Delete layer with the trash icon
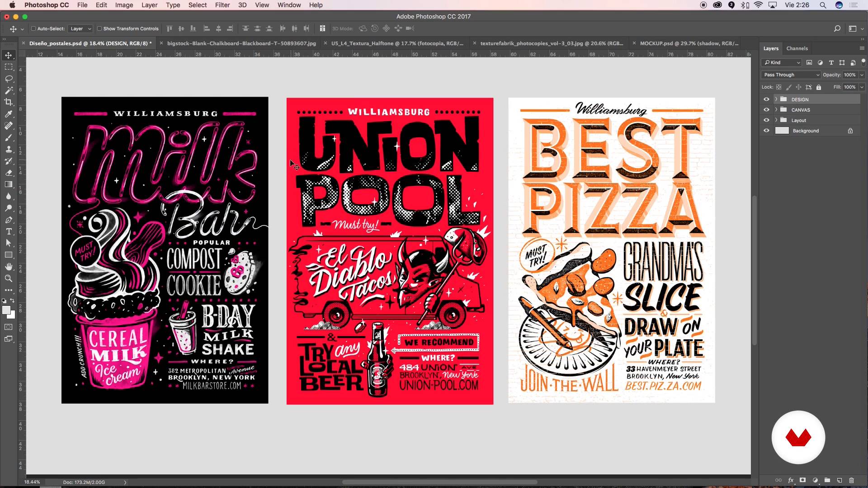Image resolution: width=868 pixels, height=488 pixels. [x=851, y=480]
